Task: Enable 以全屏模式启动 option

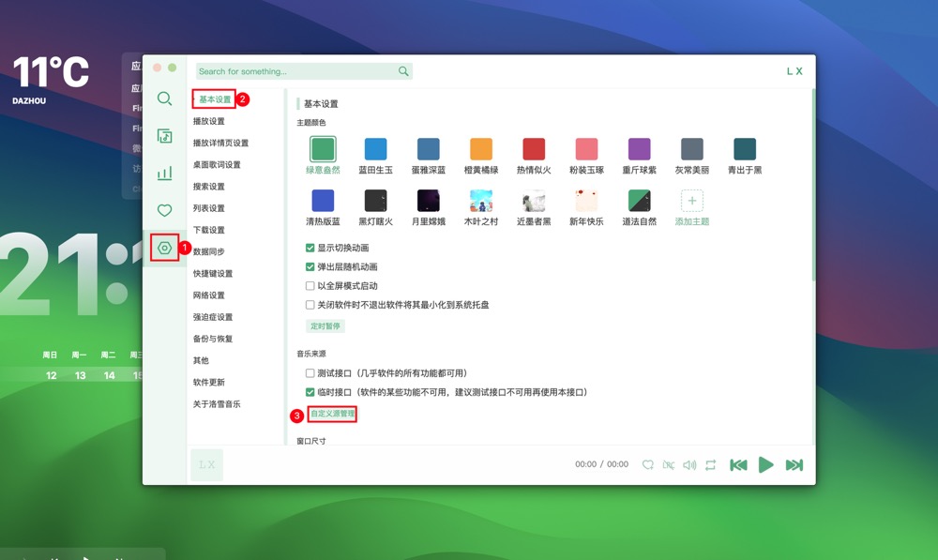Action: 310,285
